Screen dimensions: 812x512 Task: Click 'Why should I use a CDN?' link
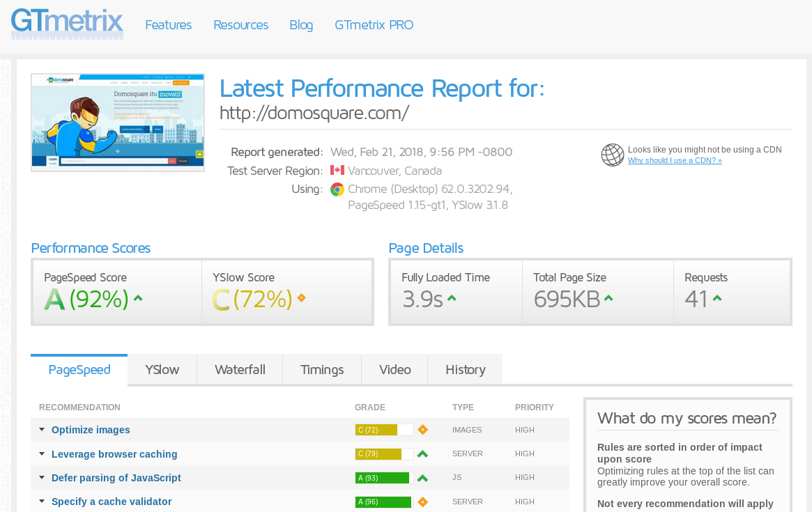pos(675,160)
